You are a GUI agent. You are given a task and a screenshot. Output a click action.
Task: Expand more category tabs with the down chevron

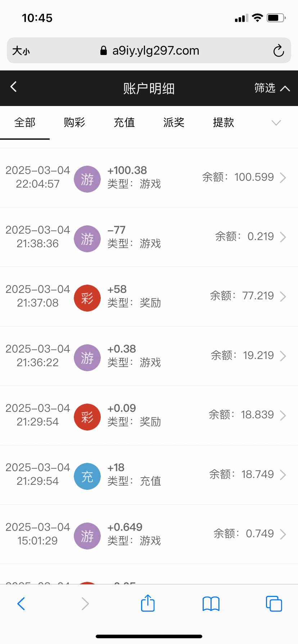click(276, 123)
